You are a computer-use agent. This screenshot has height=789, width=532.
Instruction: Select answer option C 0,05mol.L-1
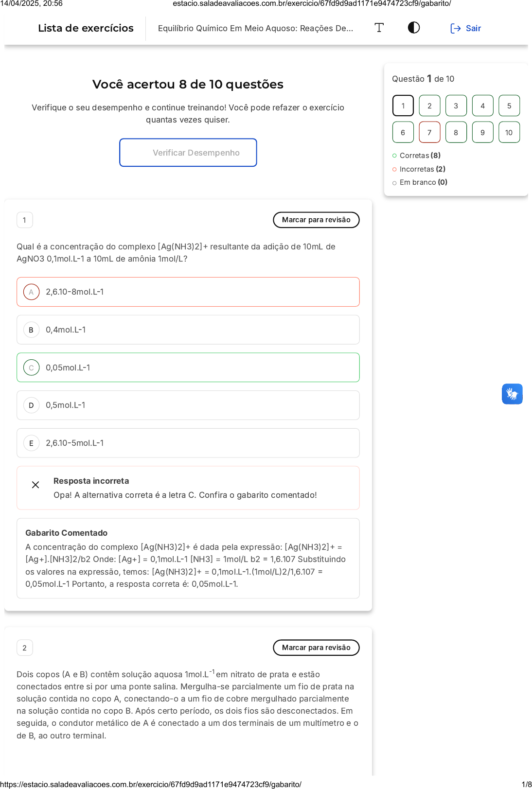pyautogui.click(x=188, y=368)
